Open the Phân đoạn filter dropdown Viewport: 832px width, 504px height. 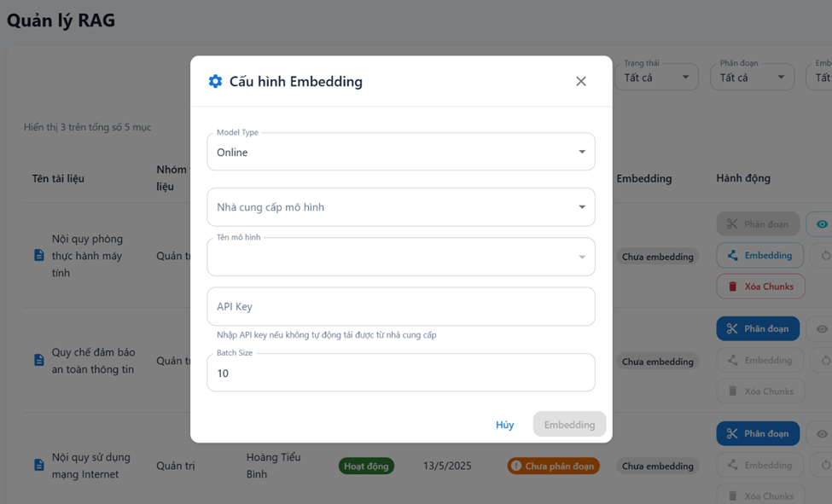point(752,77)
